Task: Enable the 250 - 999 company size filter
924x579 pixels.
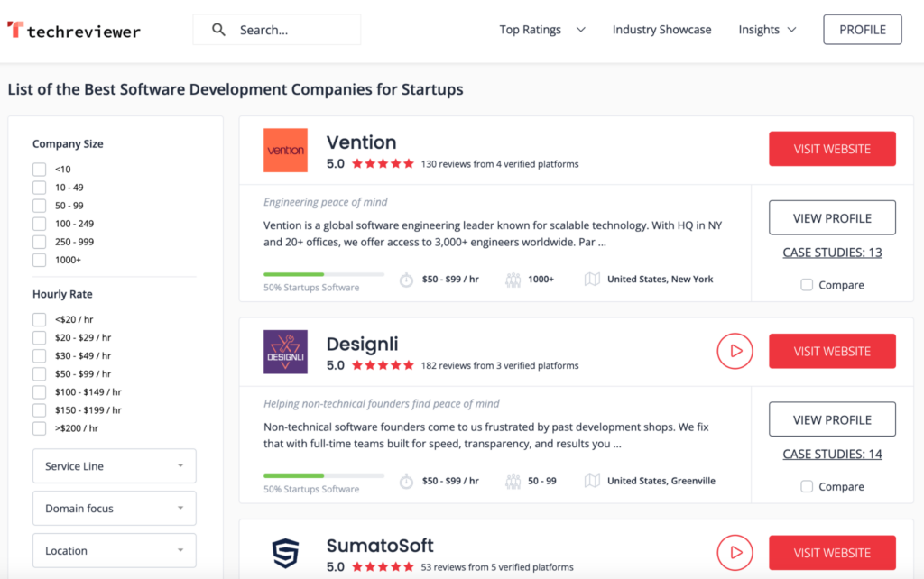Action: click(x=40, y=242)
